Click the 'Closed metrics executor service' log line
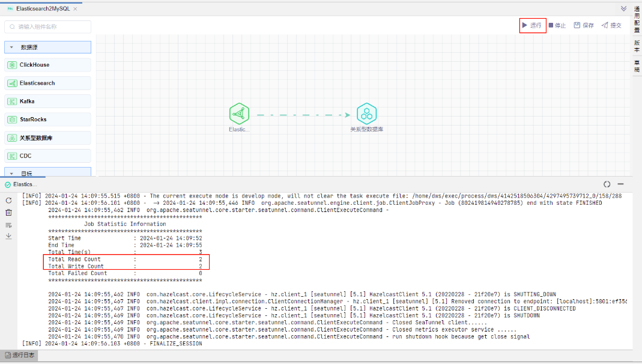The image size is (642, 364). pyautogui.click(x=282, y=330)
